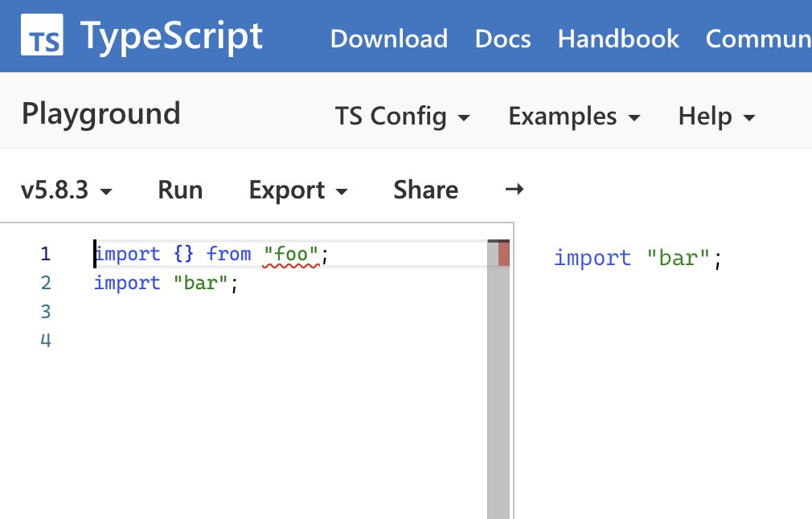Expand the Help menu

[x=716, y=116]
